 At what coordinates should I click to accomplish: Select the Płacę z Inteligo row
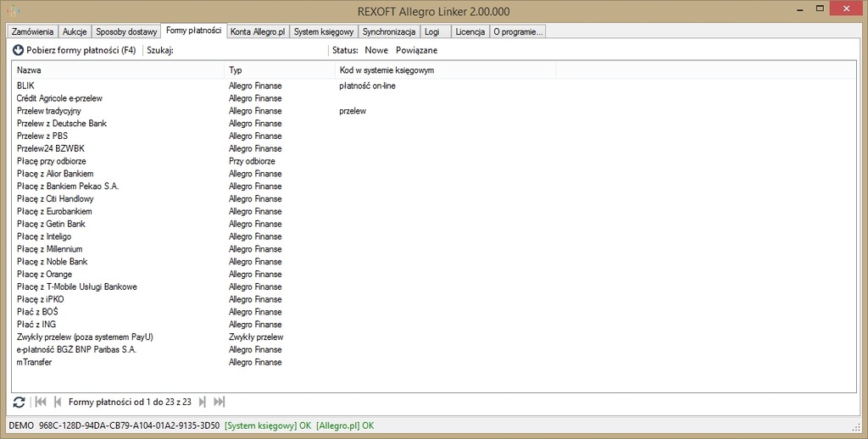click(x=434, y=236)
